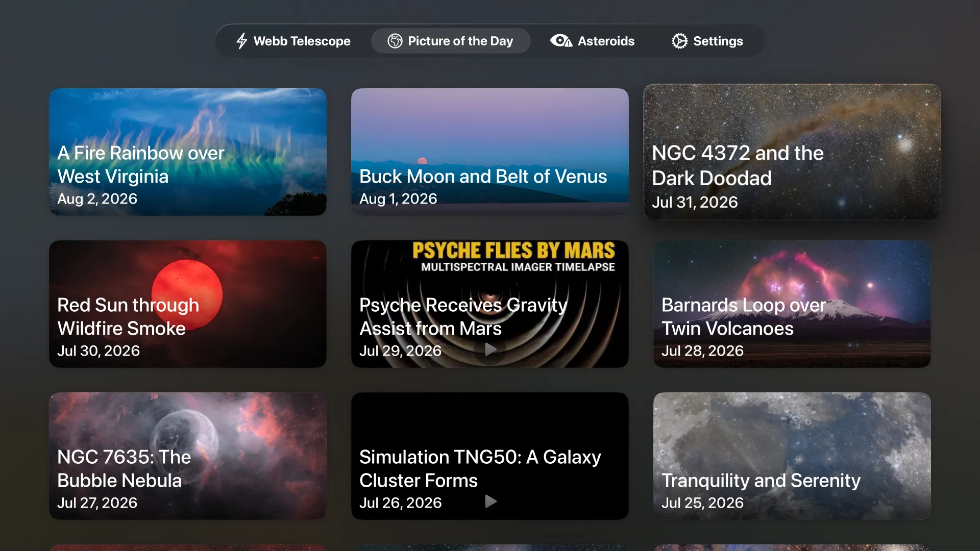Switch to the Webb Telescope tab
This screenshot has height=551, width=980.
[x=293, y=41]
